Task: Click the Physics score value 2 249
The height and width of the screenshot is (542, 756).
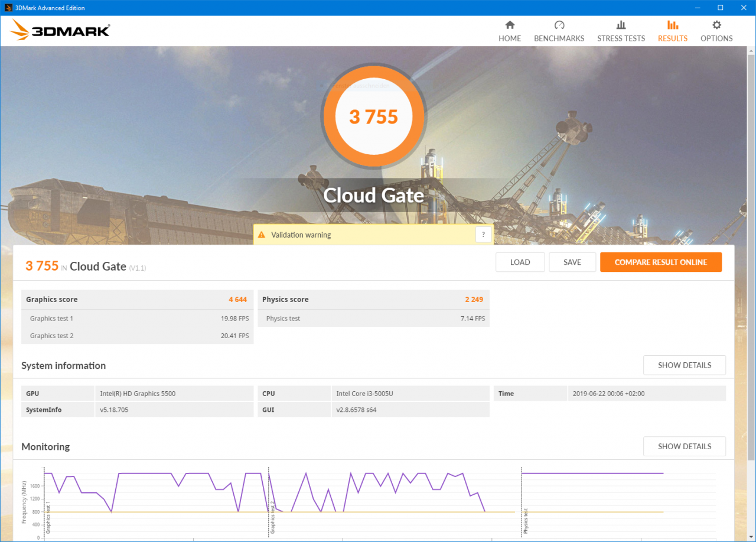Action: 474,300
